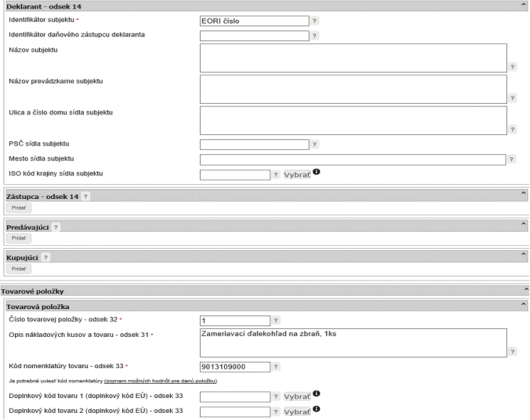Focus the Číslo tovarovej položky input
Image resolution: width=530 pixels, height=420 pixels.
pos(235,321)
